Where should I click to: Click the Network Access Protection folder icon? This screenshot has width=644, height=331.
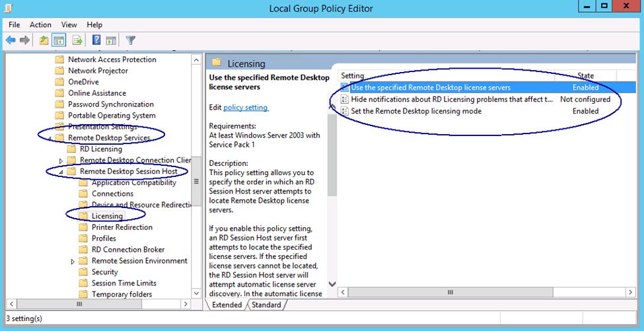[x=59, y=59]
